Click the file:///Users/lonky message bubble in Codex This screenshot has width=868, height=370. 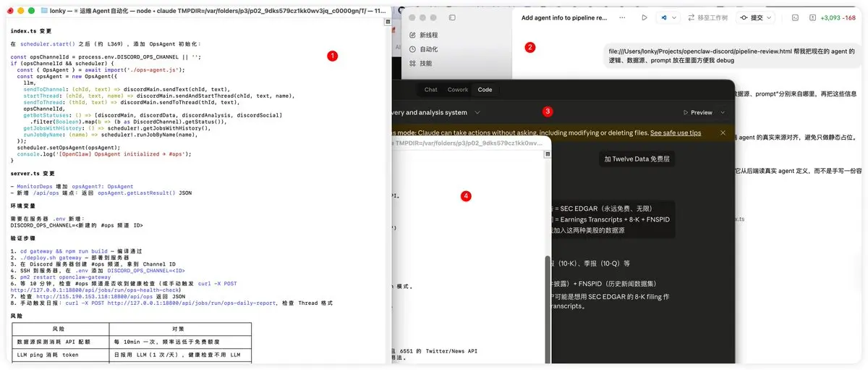coord(731,56)
